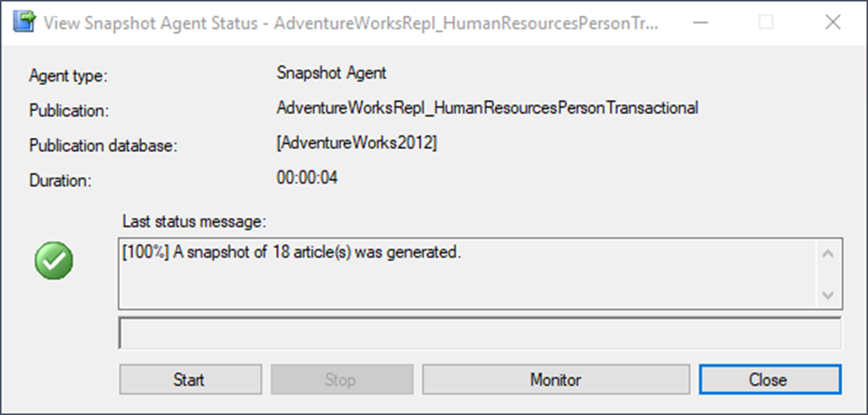The image size is (868, 415).
Task: Click the disabled maximize window button
Action: [x=765, y=22]
